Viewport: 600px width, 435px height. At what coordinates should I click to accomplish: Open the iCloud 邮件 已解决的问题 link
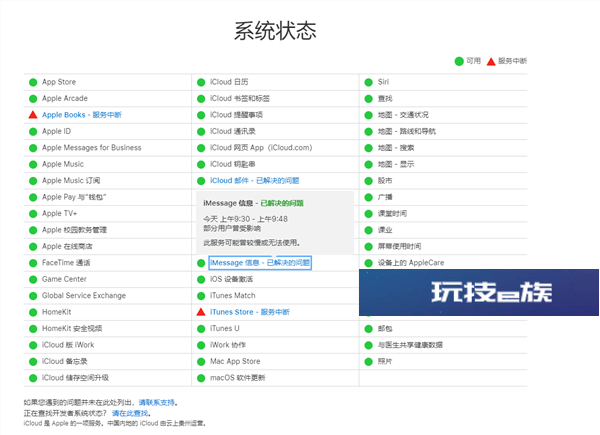click(x=254, y=181)
